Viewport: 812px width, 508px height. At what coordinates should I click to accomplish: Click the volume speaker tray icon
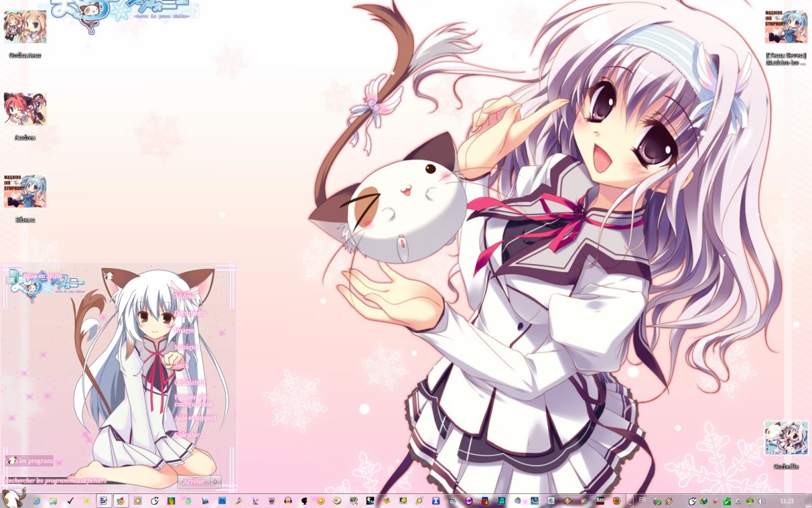pyautogui.click(x=761, y=501)
